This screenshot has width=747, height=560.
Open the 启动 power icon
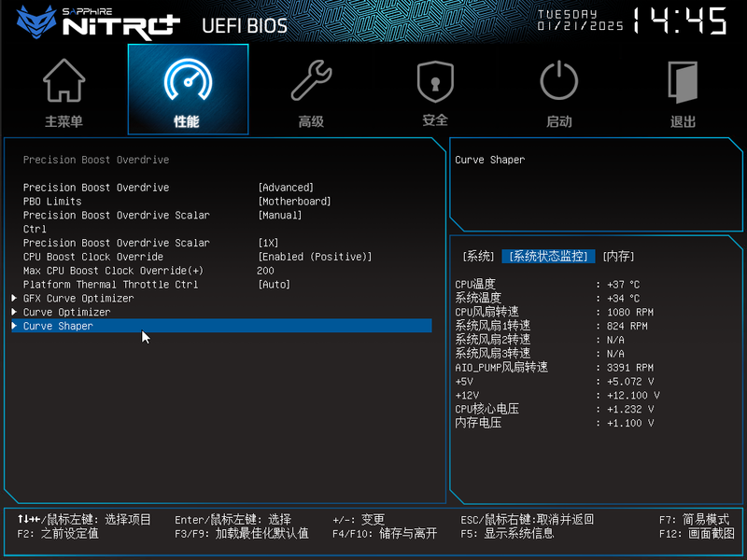coord(558,80)
